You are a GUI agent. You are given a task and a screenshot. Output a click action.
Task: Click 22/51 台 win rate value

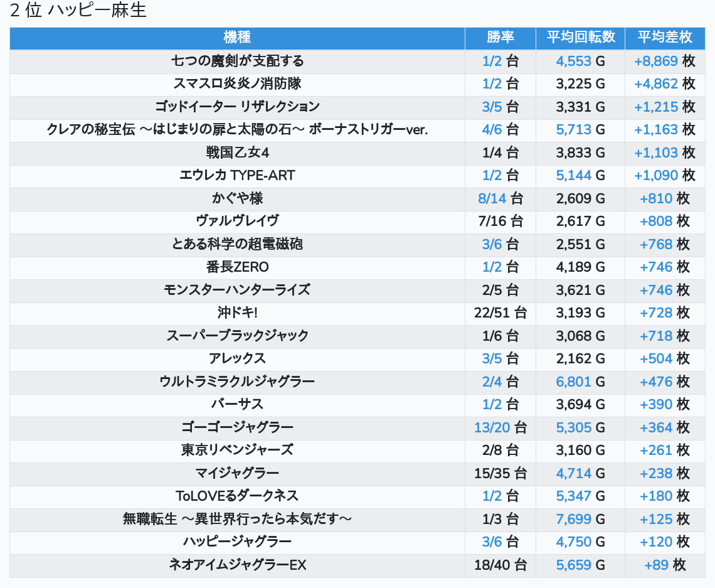(500, 313)
